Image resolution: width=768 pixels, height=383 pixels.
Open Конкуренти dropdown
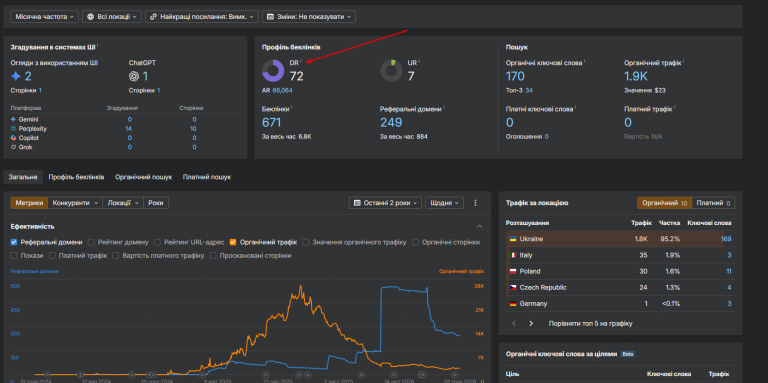click(75, 203)
